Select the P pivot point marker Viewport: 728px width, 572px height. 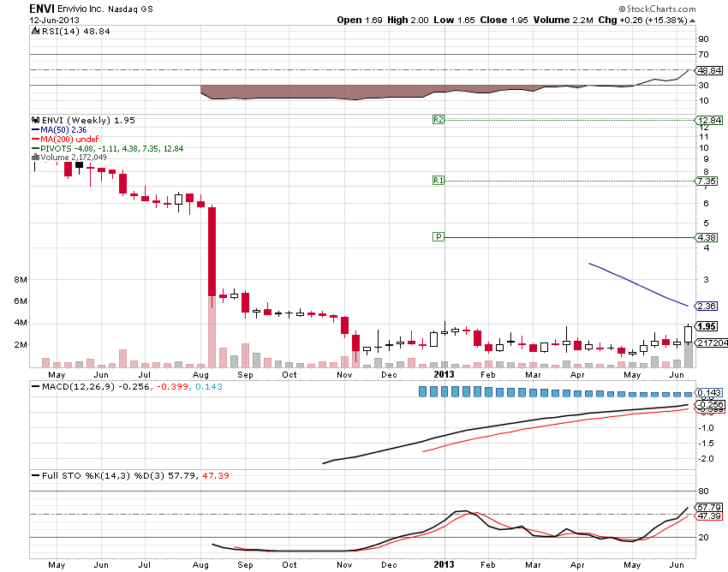439,237
